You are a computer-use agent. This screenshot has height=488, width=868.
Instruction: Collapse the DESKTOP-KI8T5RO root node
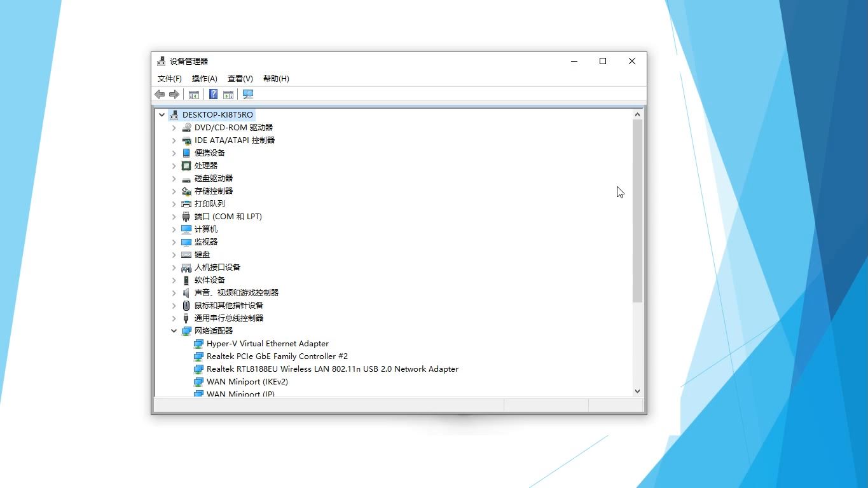pyautogui.click(x=162, y=115)
